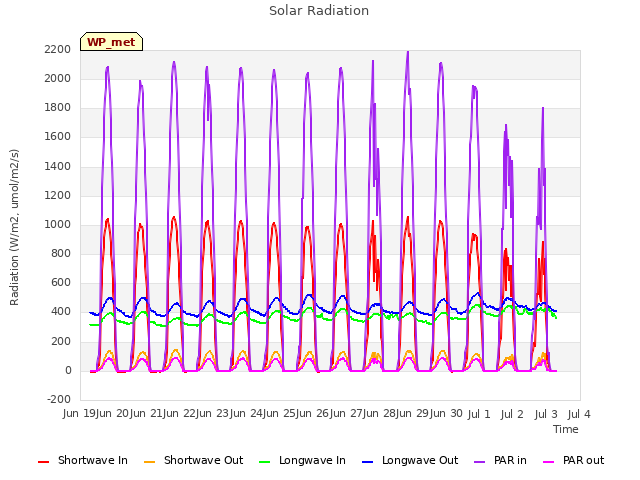Click the 2200 y-axis tick label
The width and height of the screenshot is (640, 480).
tap(58, 49)
